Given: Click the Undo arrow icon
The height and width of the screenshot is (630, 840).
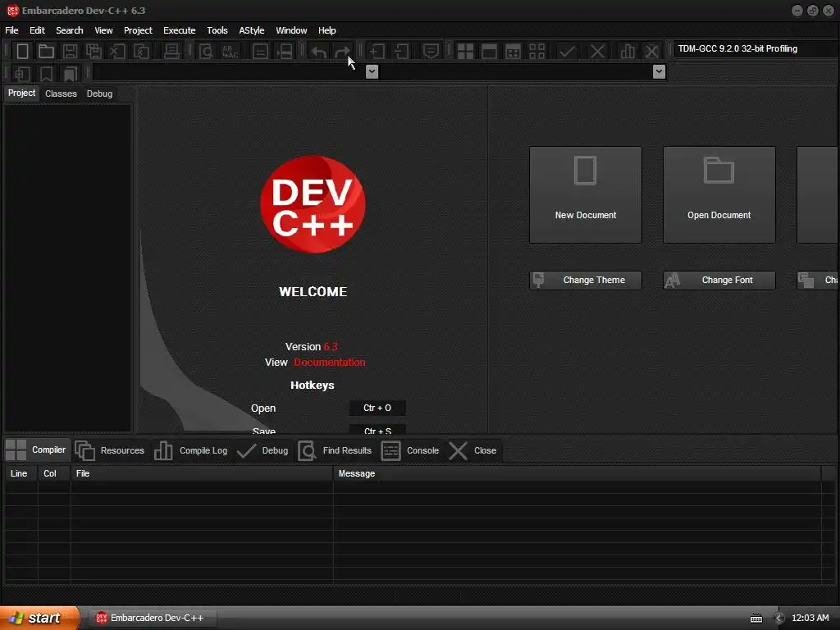Looking at the screenshot, I should point(319,52).
